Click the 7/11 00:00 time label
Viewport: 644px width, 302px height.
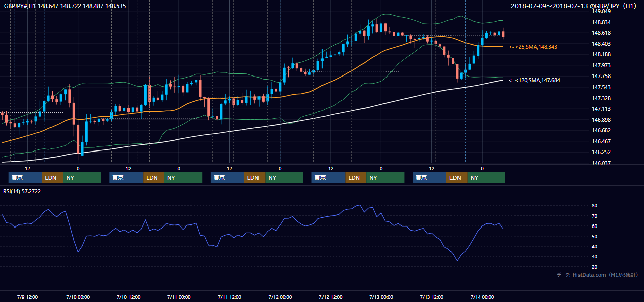point(179,297)
